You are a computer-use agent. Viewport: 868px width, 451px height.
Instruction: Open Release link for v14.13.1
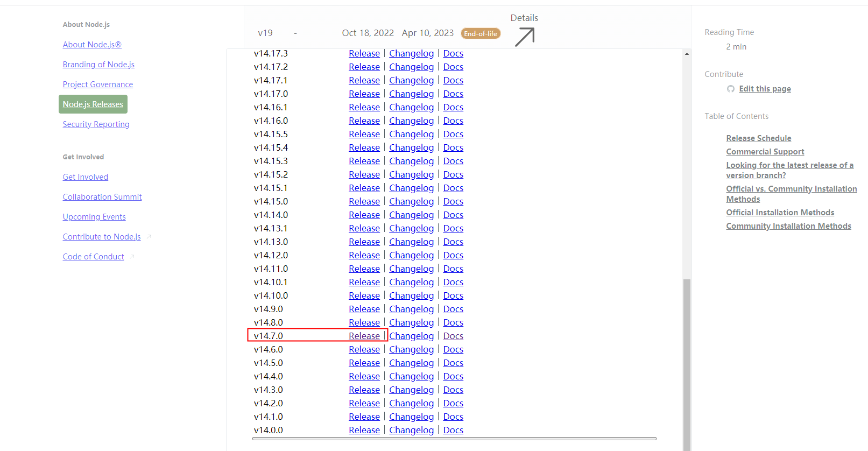pos(364,228)
